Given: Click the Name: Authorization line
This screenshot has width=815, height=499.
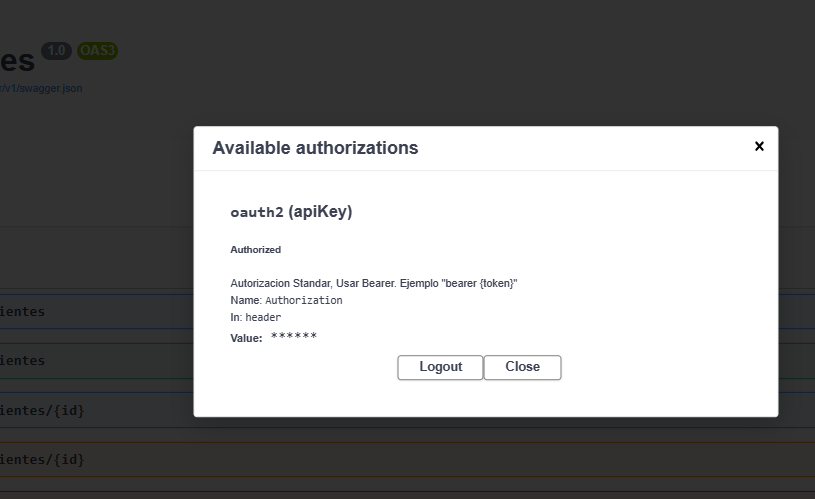Looking at the screenshot, I should click(x=286, y=300).
